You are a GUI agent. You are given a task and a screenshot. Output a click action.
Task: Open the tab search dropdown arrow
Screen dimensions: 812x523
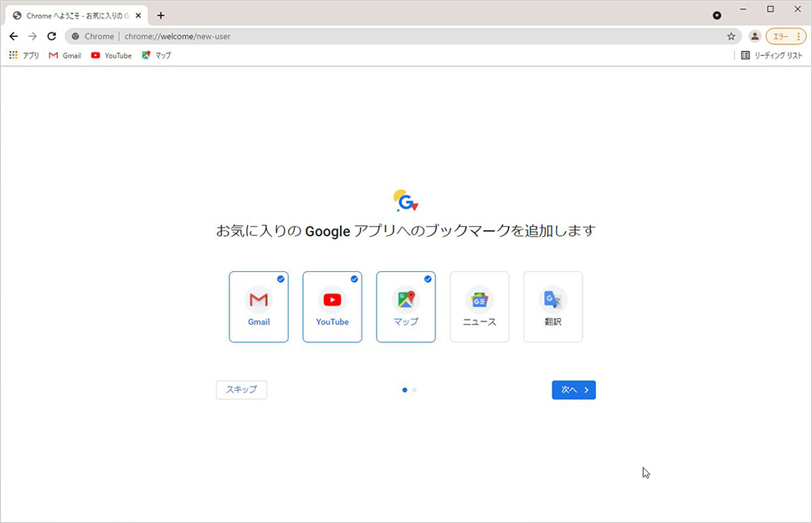tap(717, 16)
